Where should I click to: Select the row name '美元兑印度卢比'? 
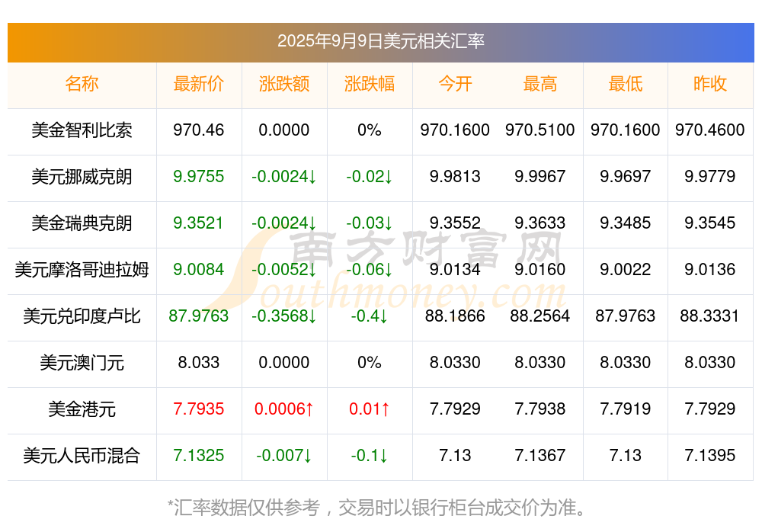82,316
